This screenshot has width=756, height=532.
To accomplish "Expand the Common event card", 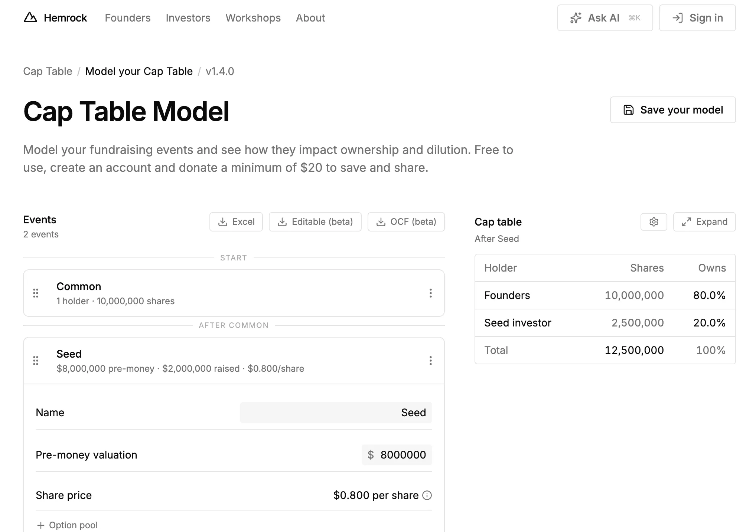I will (234, 293).
